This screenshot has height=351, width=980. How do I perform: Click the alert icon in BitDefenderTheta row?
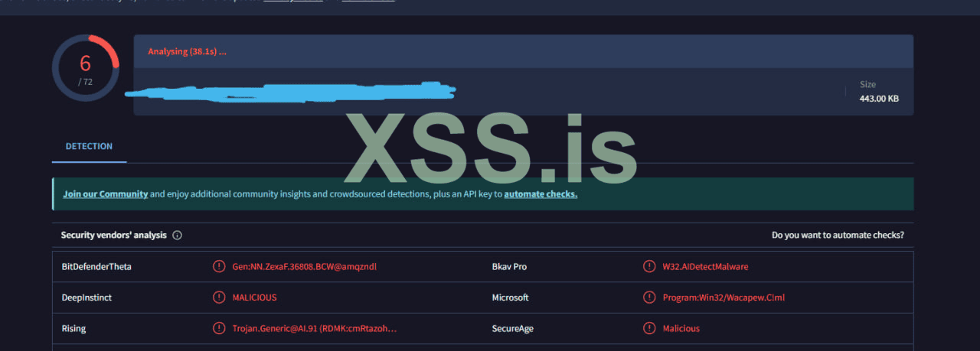[219, 267]
